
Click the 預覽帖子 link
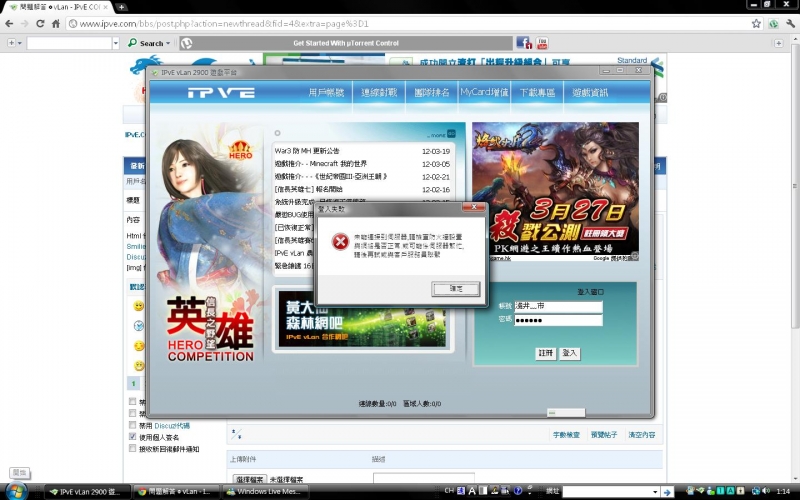[x=604, y=435]
